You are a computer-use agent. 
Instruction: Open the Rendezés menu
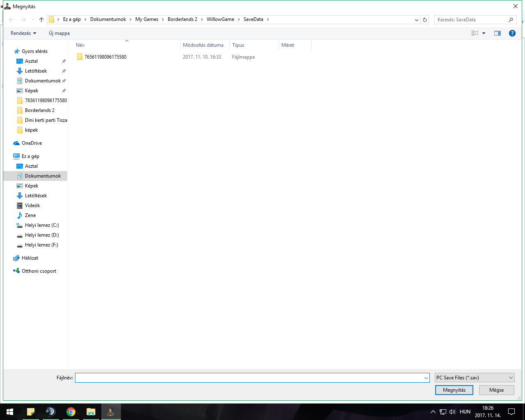pos(23,33)
